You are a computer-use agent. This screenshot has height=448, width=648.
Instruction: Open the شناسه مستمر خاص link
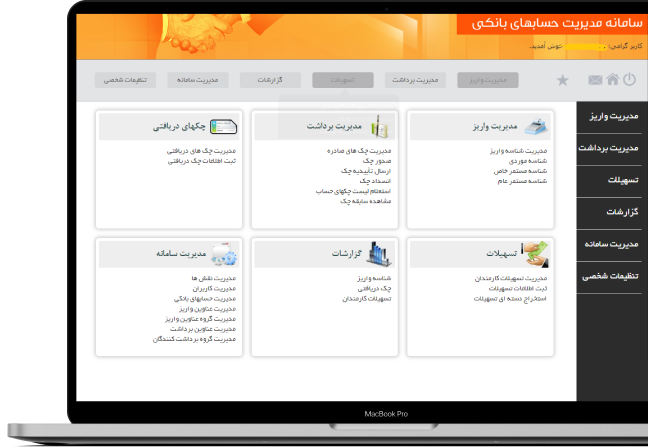pos(520,171)
